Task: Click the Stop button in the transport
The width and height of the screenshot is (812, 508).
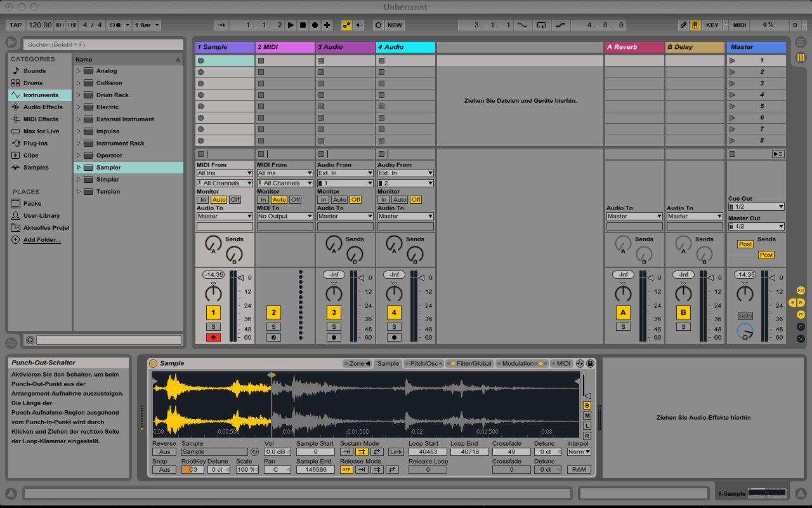Action: 303,25
